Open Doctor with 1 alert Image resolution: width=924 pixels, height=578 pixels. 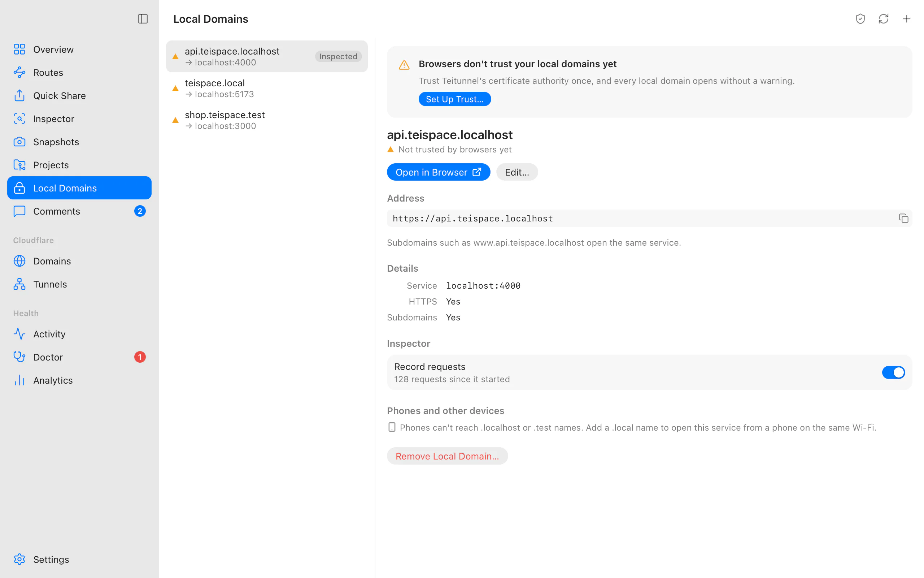(79, 357)
